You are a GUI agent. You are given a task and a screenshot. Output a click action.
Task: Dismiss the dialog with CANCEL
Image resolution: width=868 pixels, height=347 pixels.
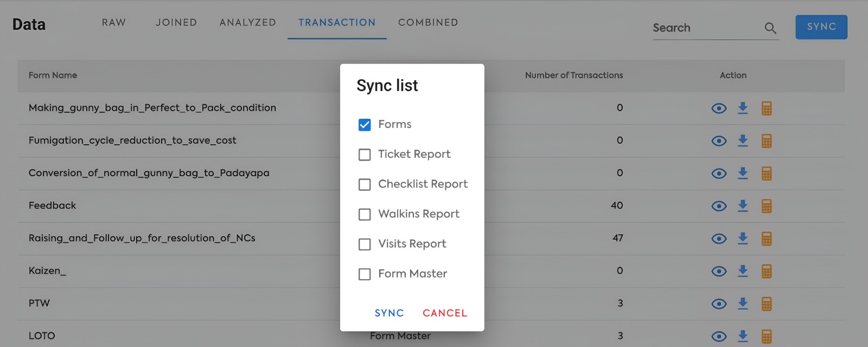(x=445, y=313)
